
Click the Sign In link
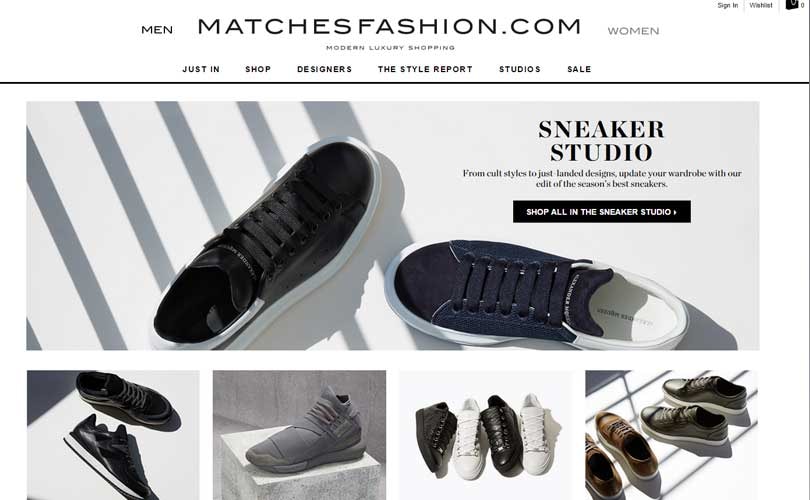[727, 5]
